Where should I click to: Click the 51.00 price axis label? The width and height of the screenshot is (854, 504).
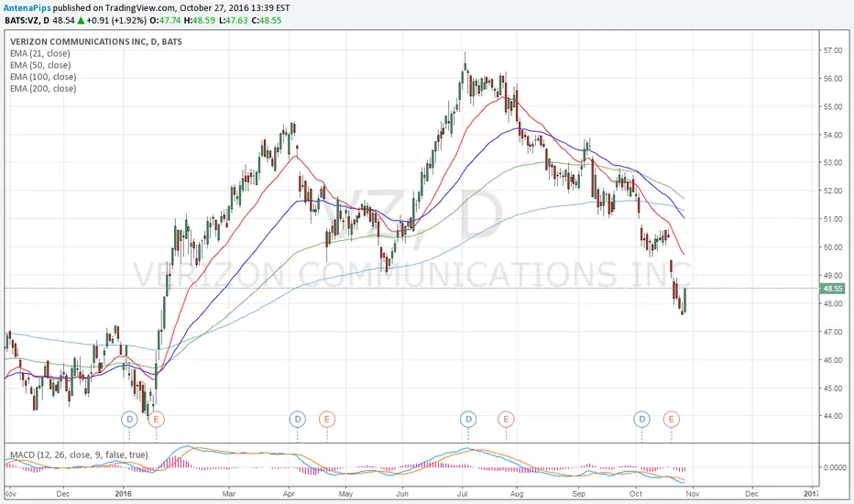tap(833, 219)
